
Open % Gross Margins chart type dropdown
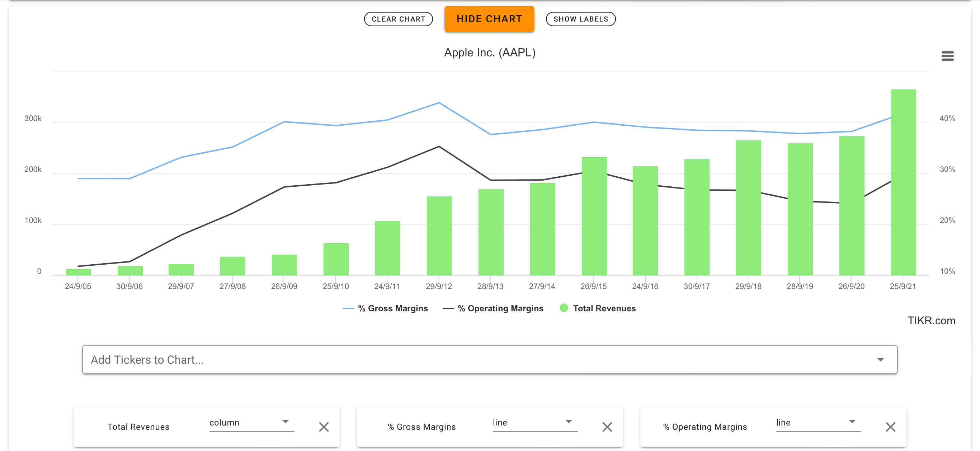[x=535, y=423]
